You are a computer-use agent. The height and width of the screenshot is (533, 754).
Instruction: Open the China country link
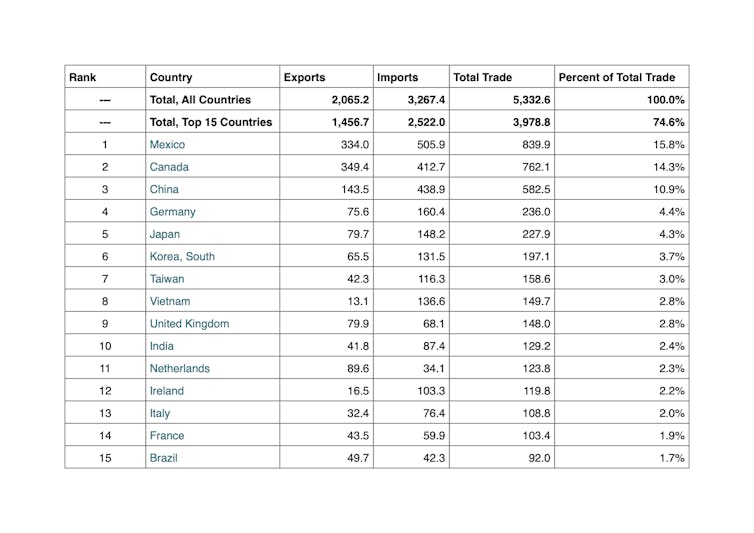coord(164,189)
